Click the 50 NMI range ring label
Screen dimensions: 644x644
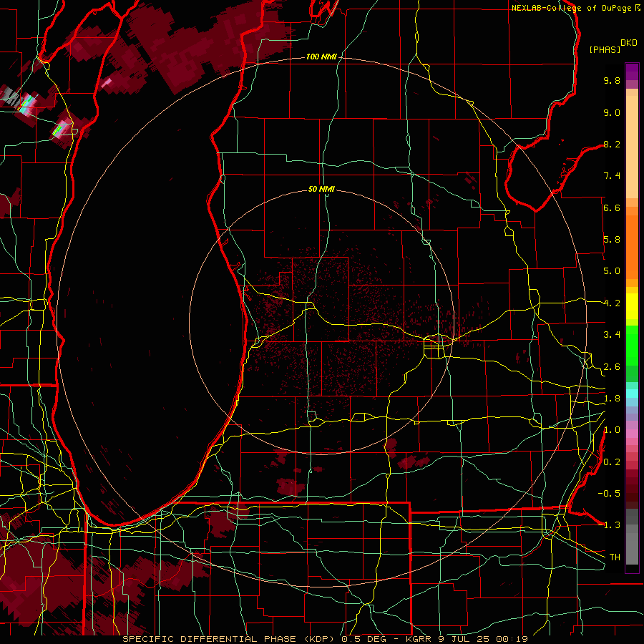coord(321,189)
